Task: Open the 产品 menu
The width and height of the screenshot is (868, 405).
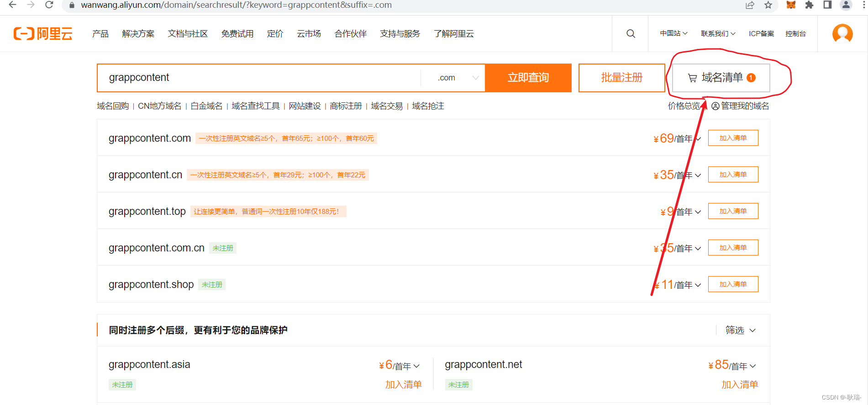Action: [x=100, y=34]
